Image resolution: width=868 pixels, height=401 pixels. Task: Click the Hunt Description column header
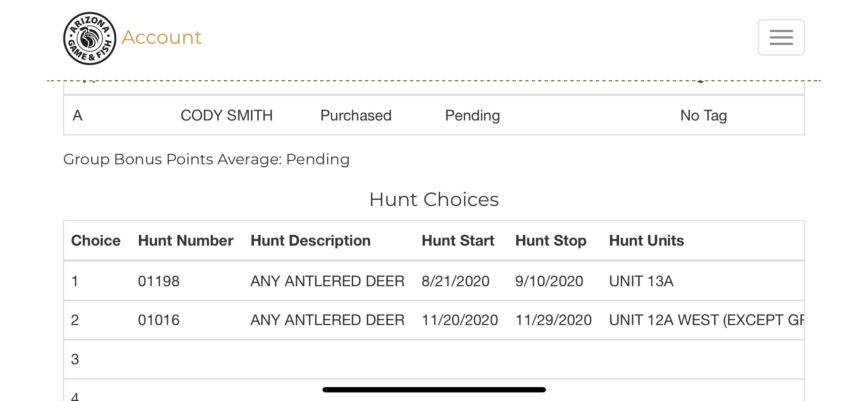point(311,241)
